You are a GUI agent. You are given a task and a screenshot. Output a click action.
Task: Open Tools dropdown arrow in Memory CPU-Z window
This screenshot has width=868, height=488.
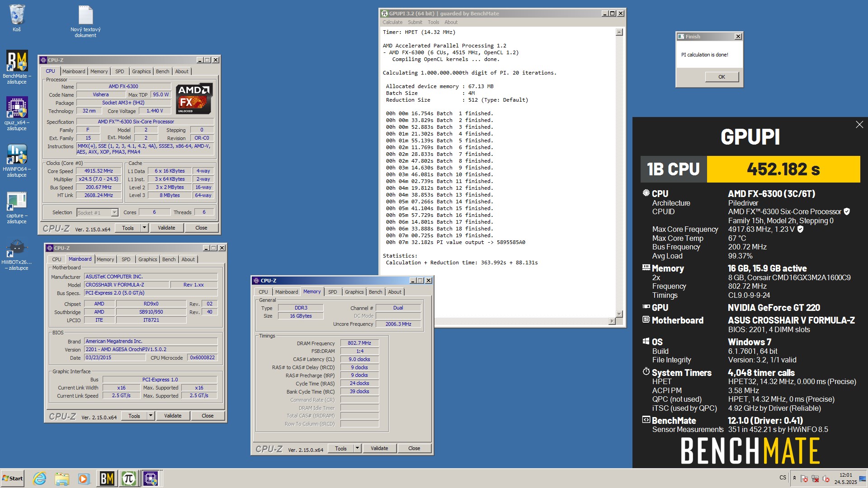357,448
